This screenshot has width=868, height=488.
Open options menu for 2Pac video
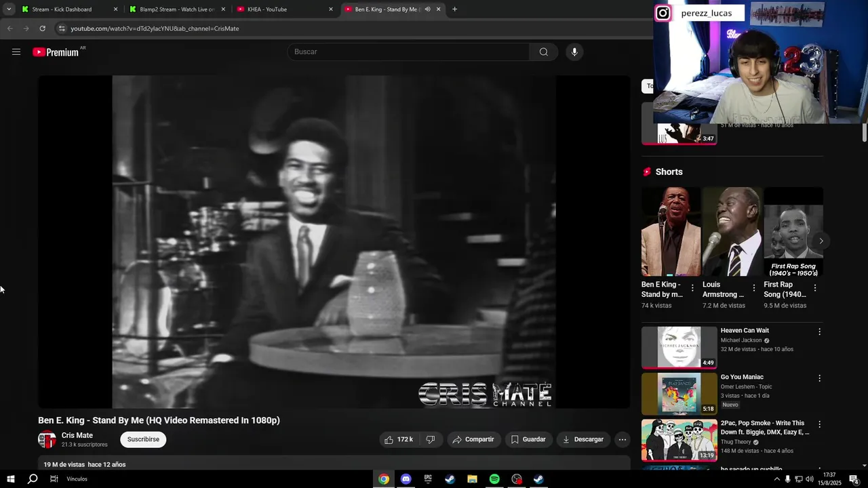pos(819,424)
